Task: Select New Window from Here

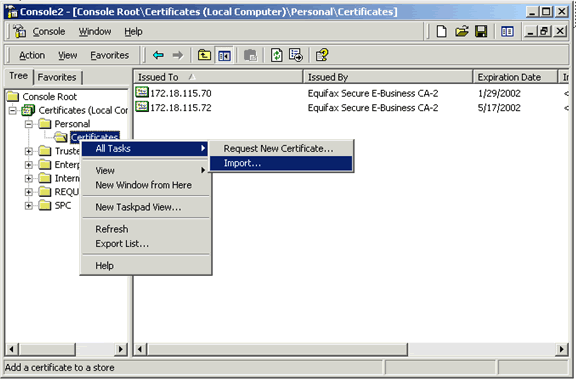Action: (145, 185)
